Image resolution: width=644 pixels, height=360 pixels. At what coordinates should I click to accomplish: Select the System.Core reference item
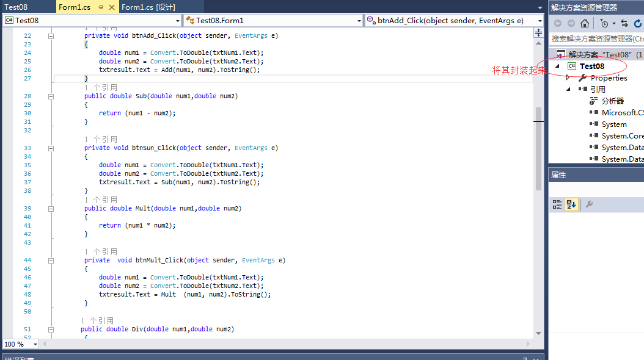(623, 135)
